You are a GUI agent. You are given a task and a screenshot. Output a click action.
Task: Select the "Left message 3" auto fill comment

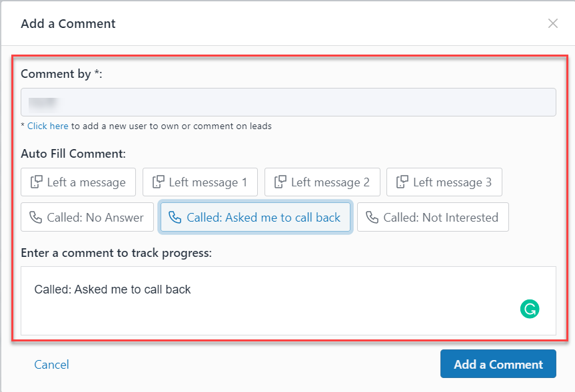coord(444,182)
